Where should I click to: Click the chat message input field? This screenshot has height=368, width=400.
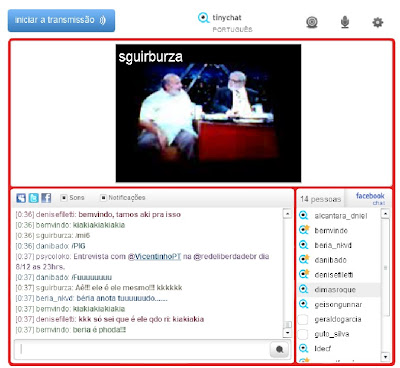[x=142, y=349]
